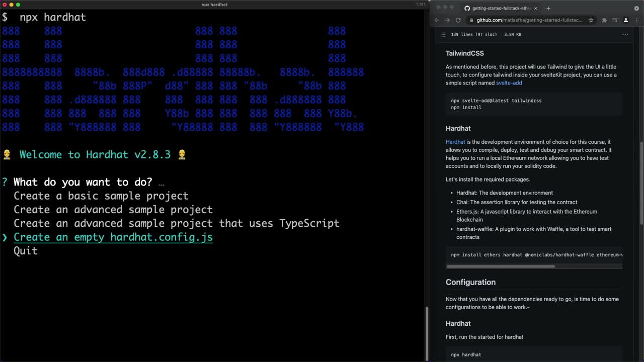Select the 'Quit' option in Hardhat prompt

[26, 250]
